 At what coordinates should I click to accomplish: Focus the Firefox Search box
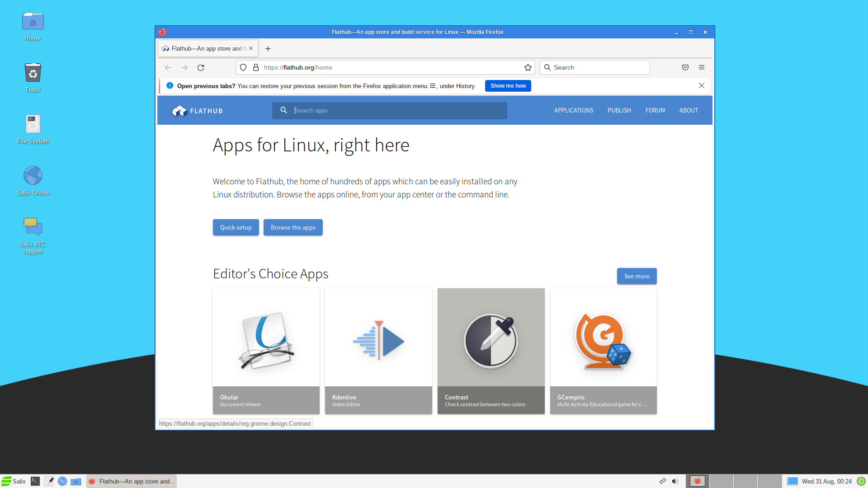[x=595, y=68]
